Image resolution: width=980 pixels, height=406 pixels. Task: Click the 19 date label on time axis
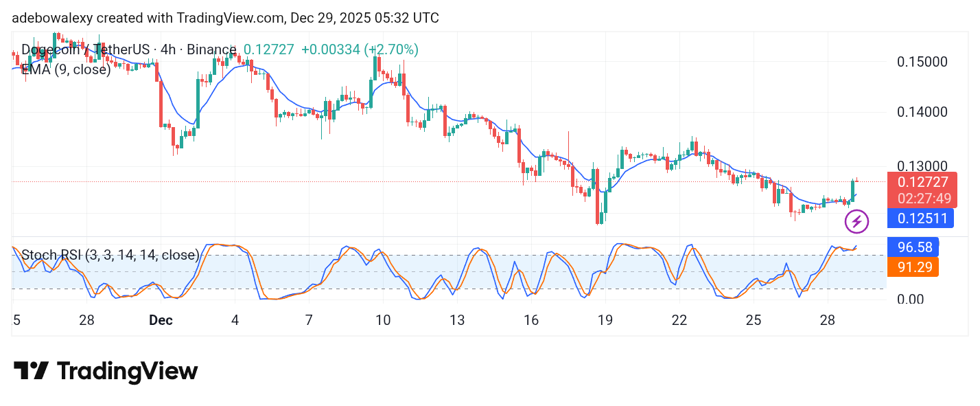(605, 320)
